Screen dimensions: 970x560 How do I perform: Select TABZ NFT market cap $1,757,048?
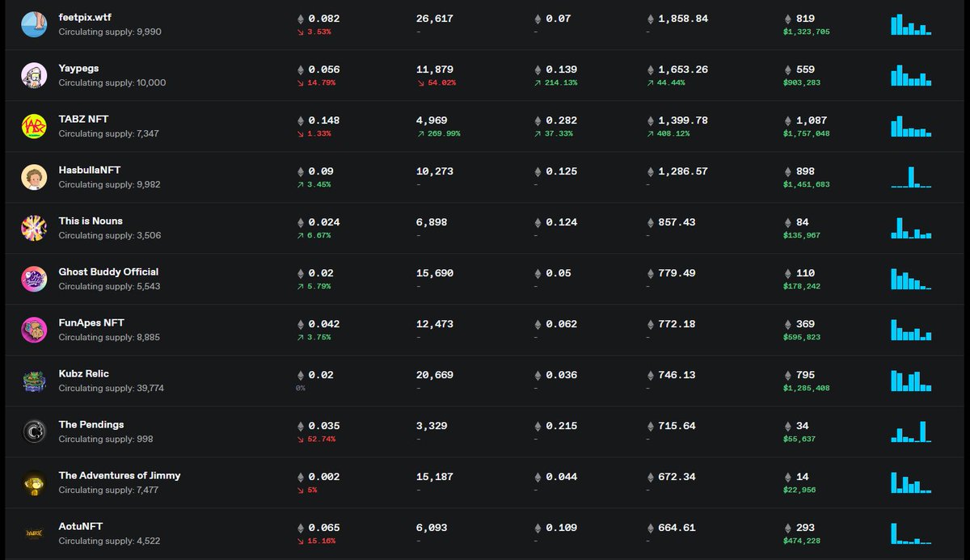807,133
